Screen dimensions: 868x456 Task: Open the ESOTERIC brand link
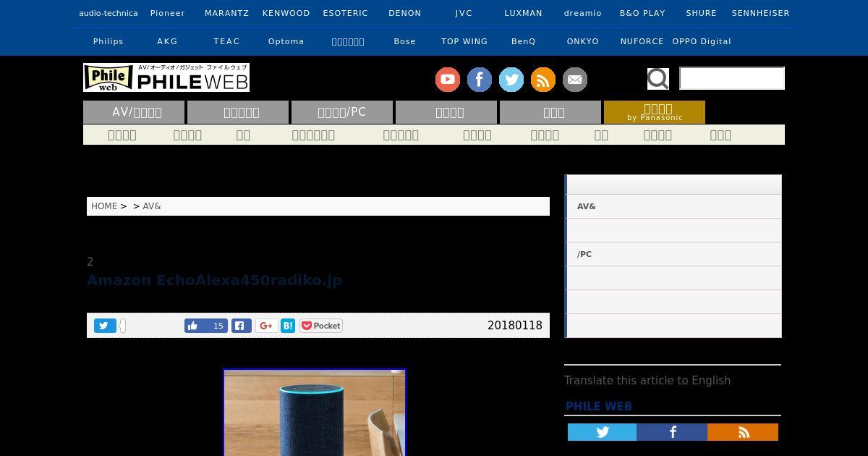click(346, 13)
